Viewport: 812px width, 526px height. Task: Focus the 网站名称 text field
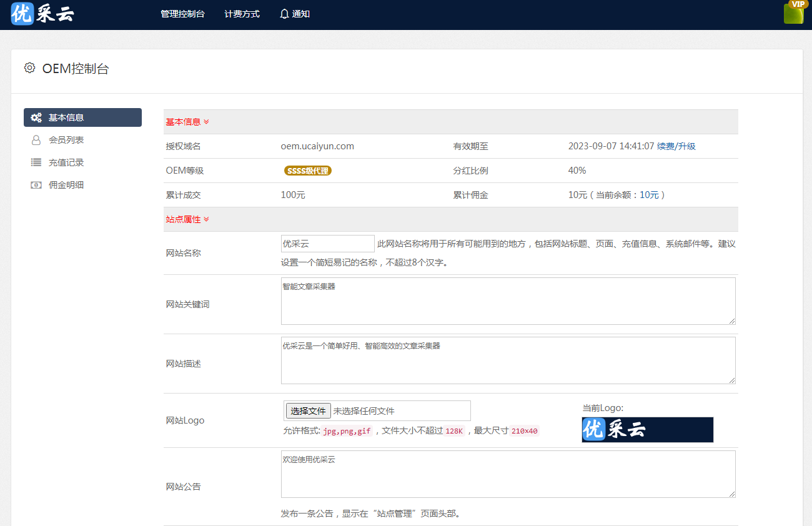click(x=327, y=244)
